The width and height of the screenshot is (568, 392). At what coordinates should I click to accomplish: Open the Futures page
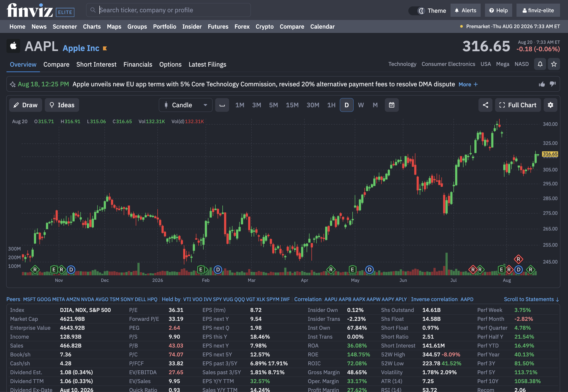218,26
